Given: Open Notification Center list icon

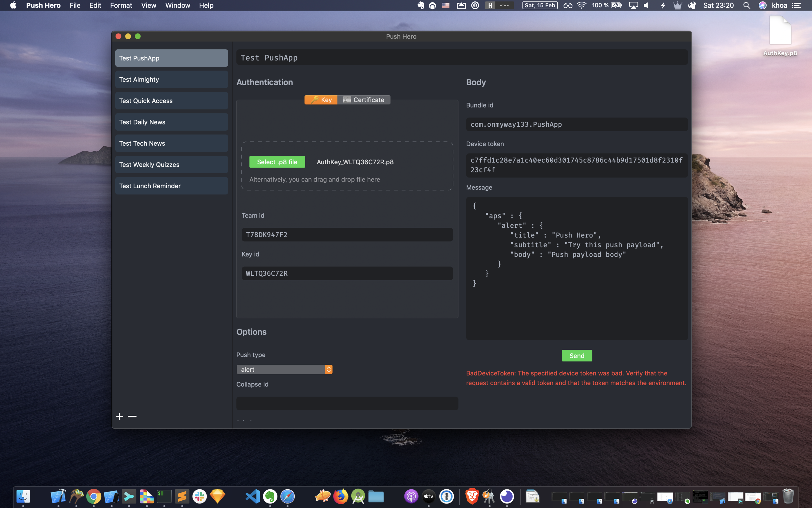Looking at the screenshot, I should [796, 5].
